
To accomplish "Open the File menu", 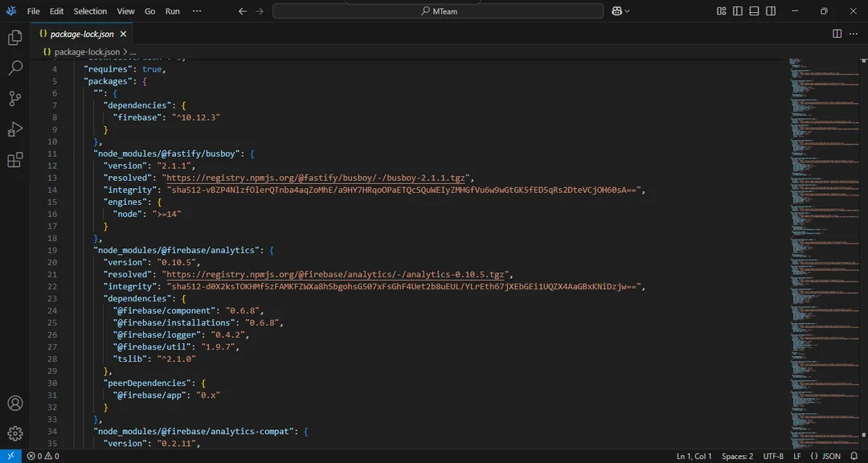I will [x=33, y=11].
